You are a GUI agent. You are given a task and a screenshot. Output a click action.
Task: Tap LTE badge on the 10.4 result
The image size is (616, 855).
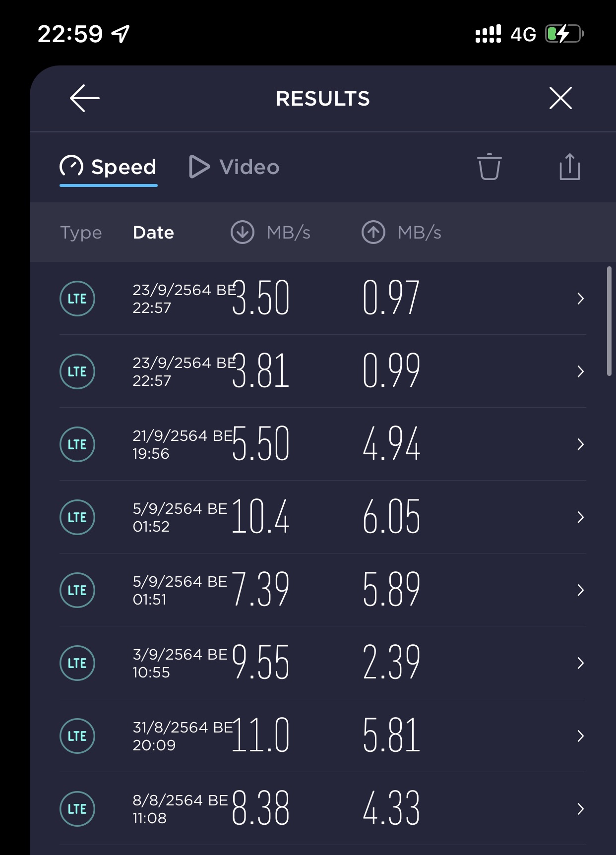tap(77, 517)
